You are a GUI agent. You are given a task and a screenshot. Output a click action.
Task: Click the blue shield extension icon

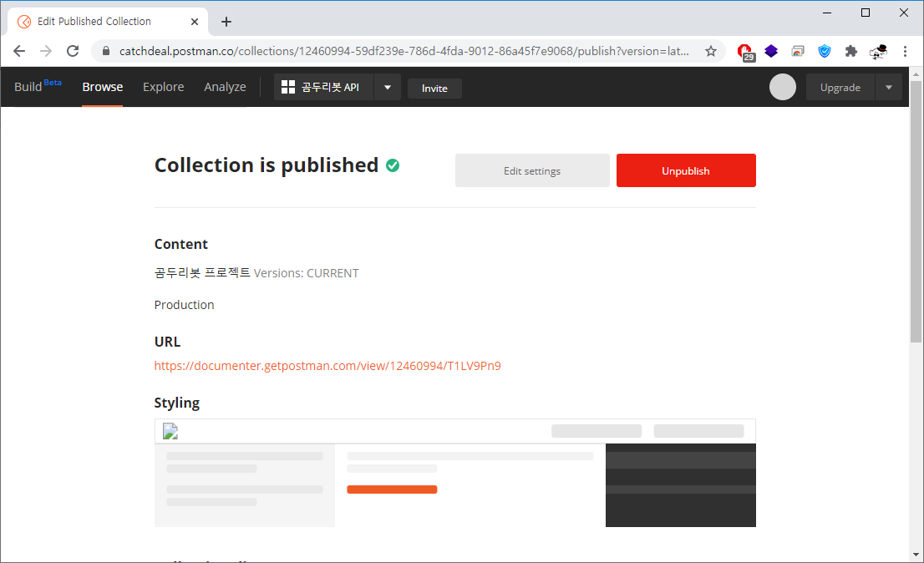coord(825,51)
